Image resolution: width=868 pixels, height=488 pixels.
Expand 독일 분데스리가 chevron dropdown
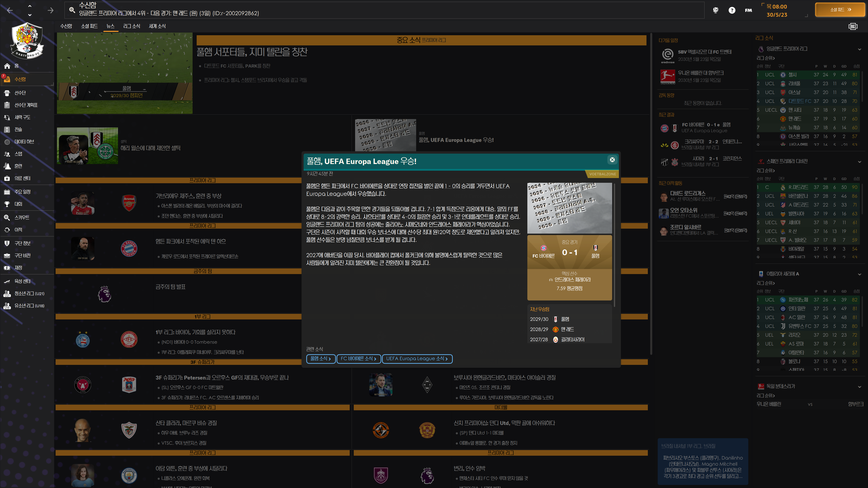(859, 387)
